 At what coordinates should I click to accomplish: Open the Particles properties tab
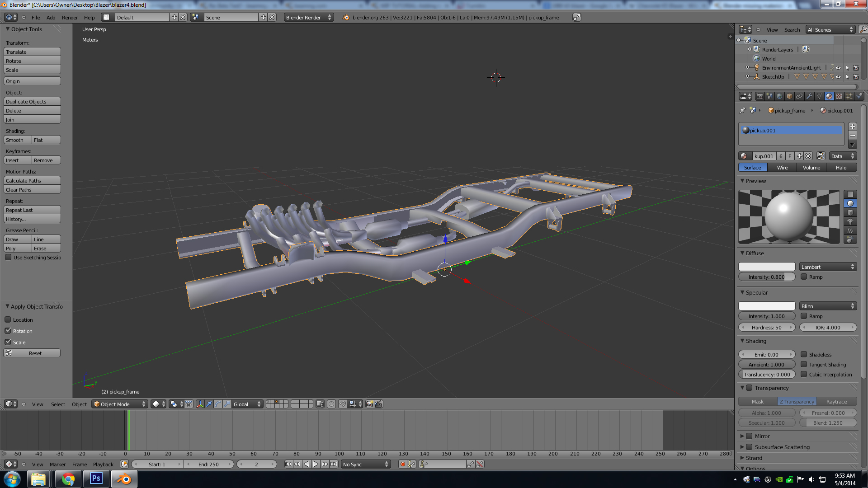(x=849, y=96)
